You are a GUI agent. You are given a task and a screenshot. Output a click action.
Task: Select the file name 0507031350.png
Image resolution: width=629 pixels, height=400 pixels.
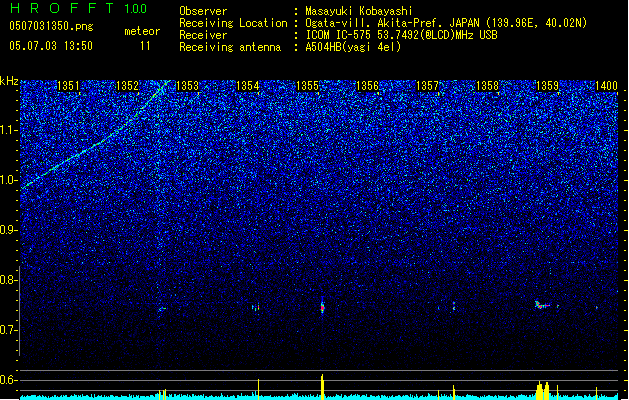tap(51, 26)
